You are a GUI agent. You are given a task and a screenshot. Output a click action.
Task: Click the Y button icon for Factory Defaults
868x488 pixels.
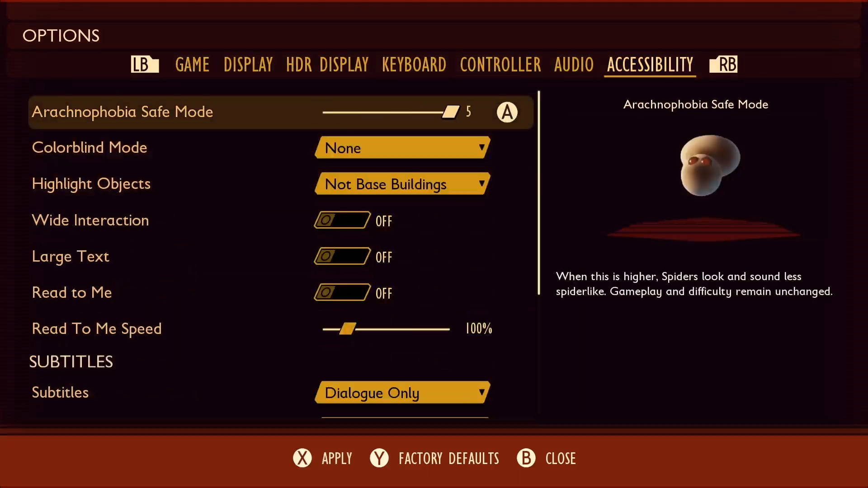[x=379, y=458]
